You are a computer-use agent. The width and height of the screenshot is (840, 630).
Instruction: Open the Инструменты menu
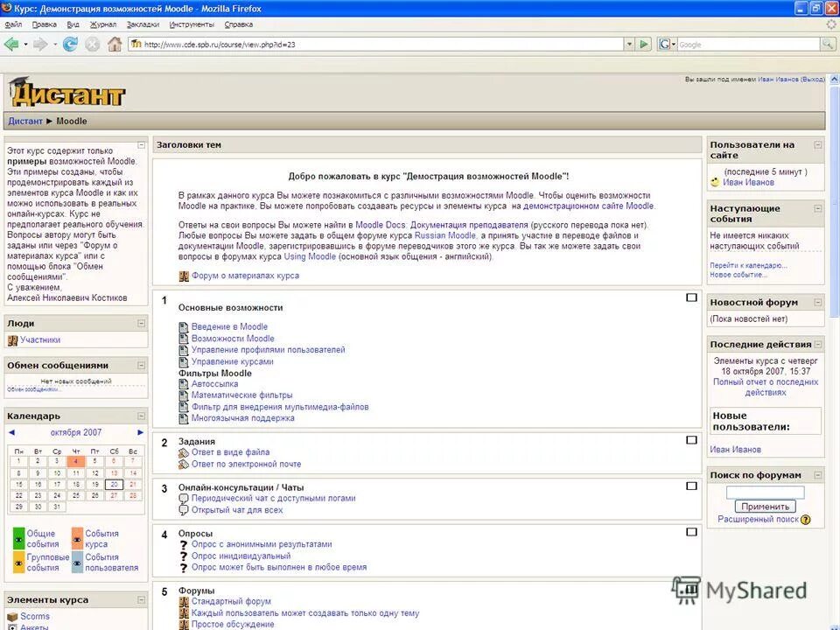(192, 24)
